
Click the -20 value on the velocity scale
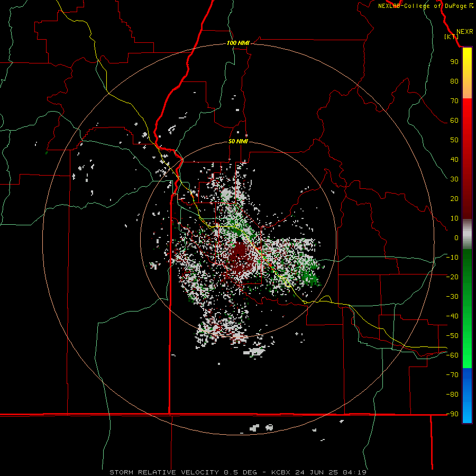[452, 277]
